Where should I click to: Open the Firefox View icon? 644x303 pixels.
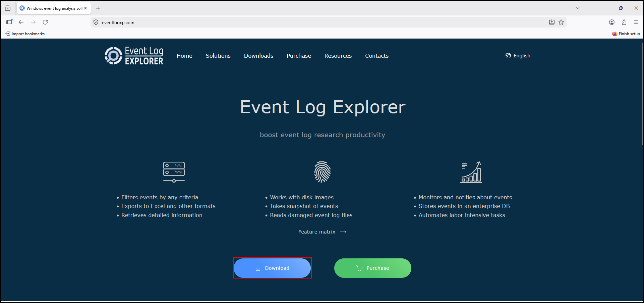pyautogui.click(x=8, y=8)
